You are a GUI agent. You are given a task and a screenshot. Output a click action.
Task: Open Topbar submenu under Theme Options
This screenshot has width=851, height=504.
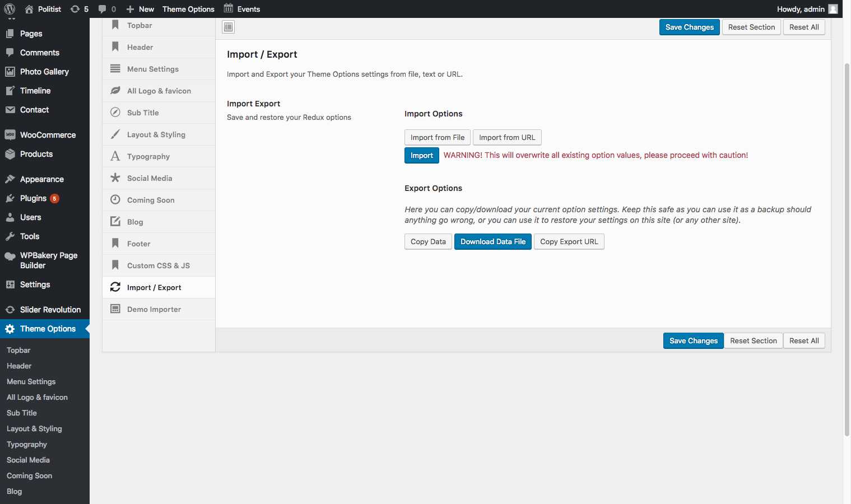[18, 350]
